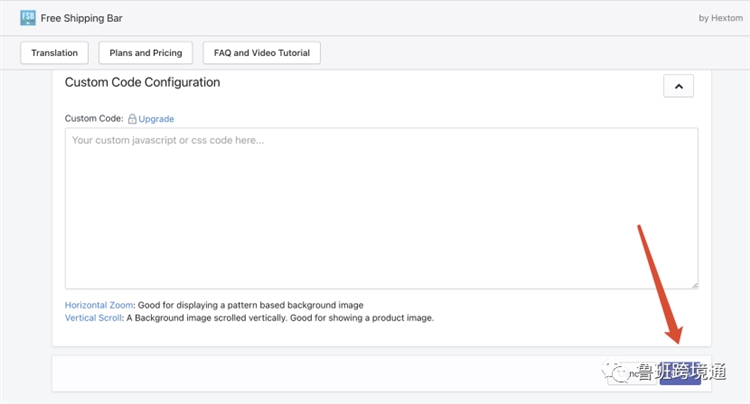Open Plans and Pricing
The image size is (750, 404).
click(146, 53)
